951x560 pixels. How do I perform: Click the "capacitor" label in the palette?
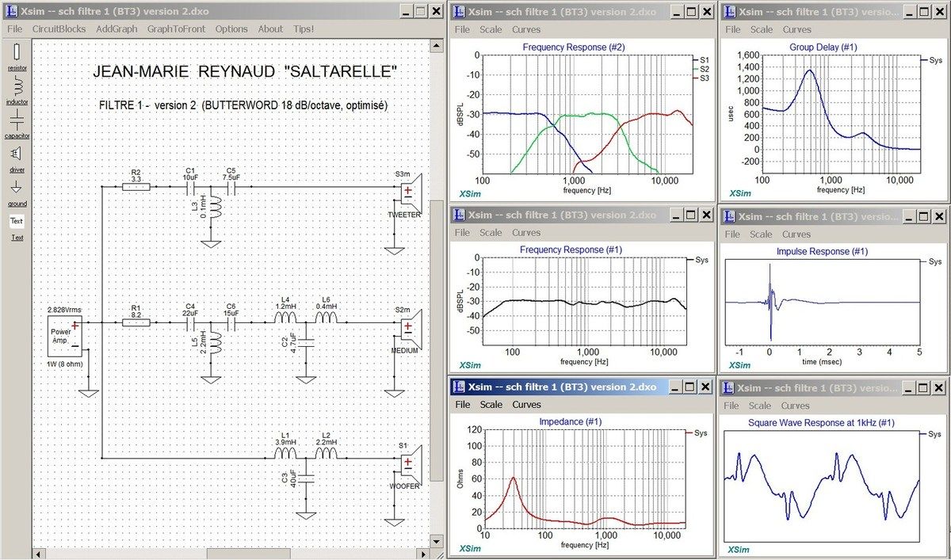click(17, 135)
